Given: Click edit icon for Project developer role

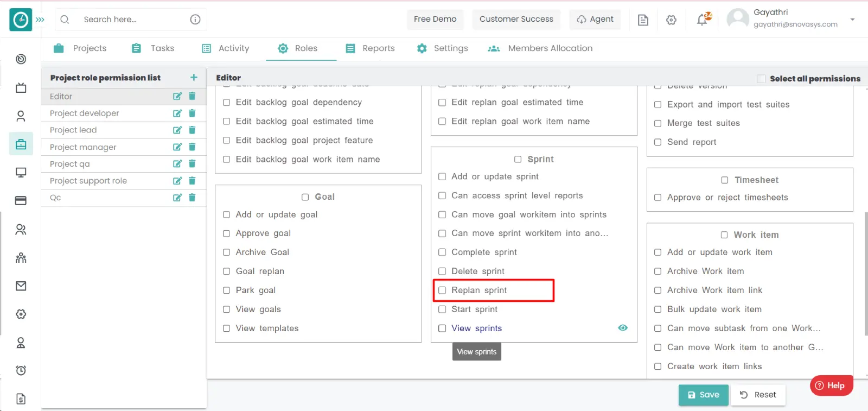Looking at the screenshot, I should coord(177,113).
